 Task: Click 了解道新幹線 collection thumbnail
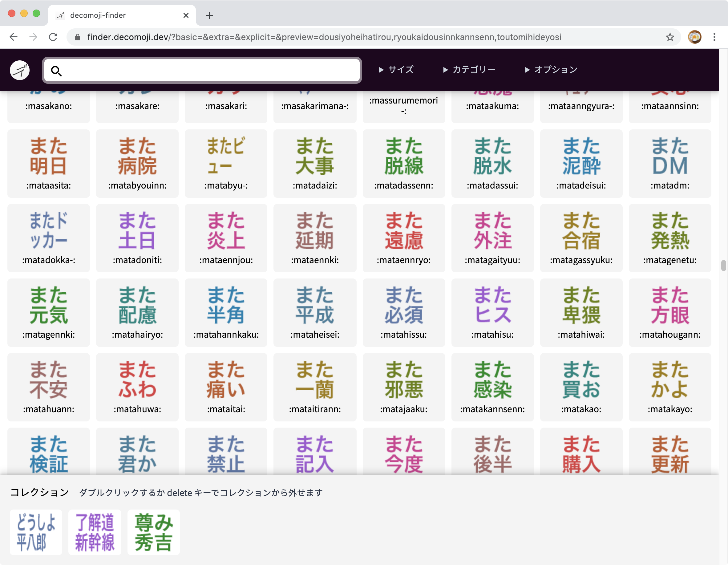click(95, 532)
